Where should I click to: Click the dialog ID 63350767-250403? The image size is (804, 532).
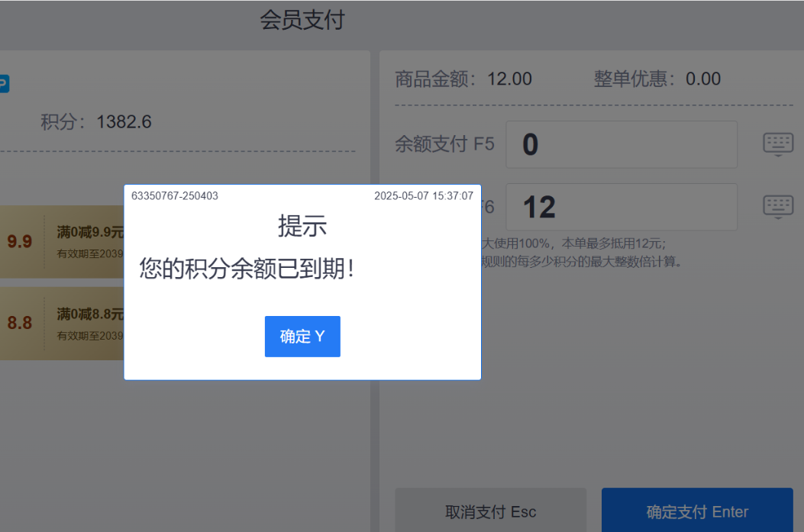click(175, 196)
